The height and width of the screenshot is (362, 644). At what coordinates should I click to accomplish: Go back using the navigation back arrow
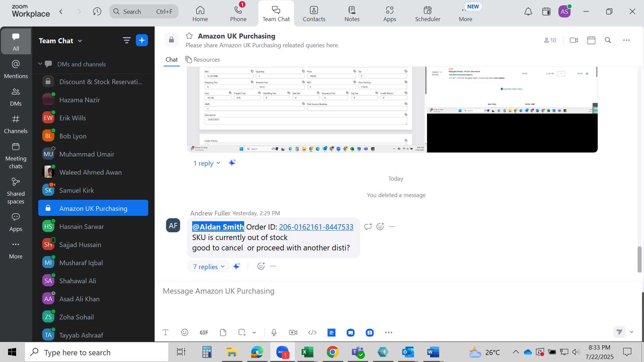(61, 12)
